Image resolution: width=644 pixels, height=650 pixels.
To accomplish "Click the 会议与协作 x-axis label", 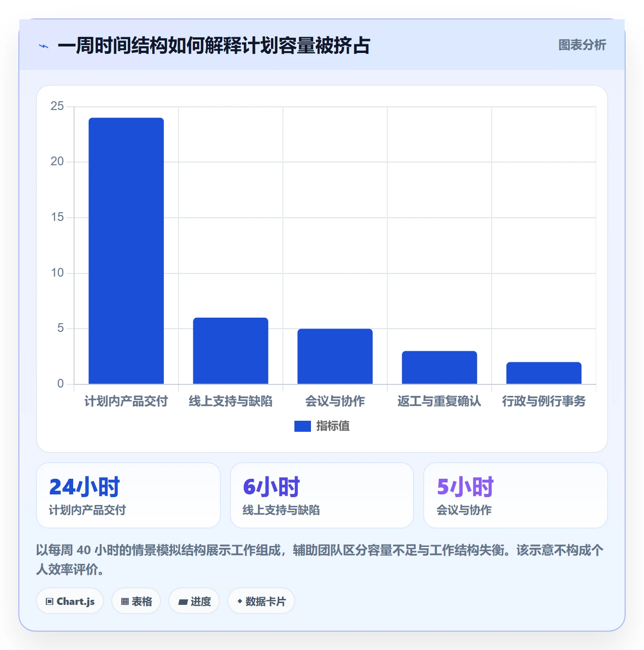I will pyautogui.click(x=335, y=401).
